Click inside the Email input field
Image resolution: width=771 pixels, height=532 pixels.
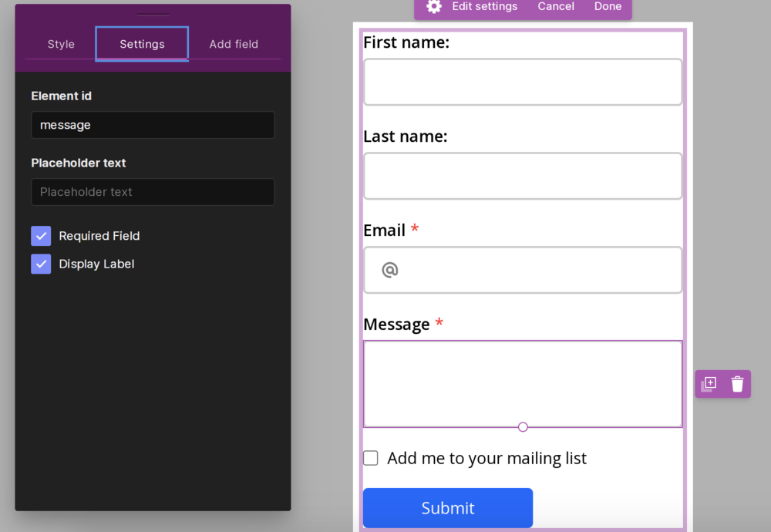[523, 270]
